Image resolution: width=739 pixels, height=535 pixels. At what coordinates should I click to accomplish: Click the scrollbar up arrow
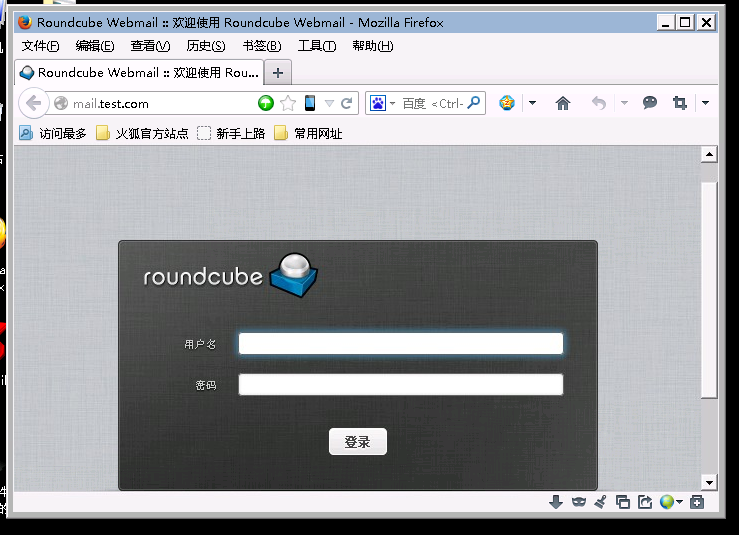(x=709, y=154)
